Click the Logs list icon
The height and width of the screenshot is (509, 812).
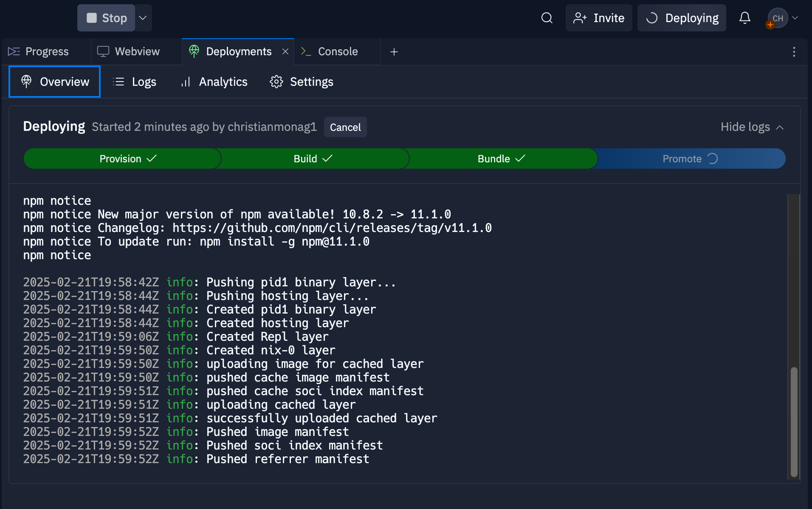click(118, 82)
